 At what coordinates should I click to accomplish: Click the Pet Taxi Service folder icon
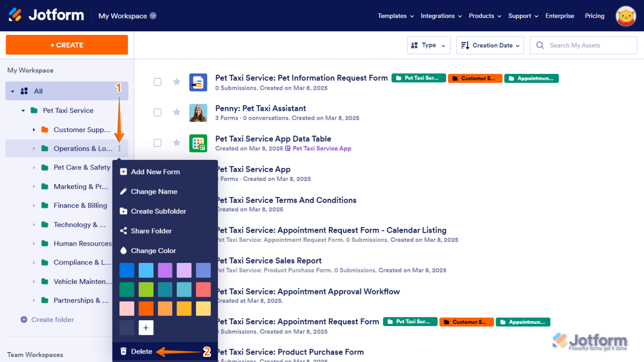click(x=34, y=111)
